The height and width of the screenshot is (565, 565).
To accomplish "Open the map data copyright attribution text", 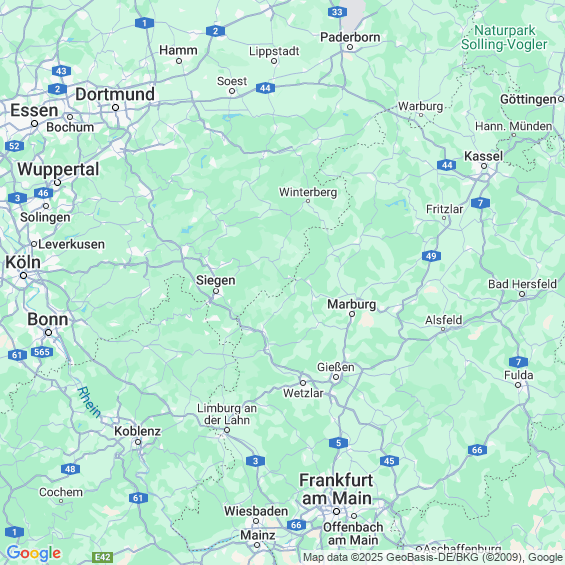I will [433, 557].
